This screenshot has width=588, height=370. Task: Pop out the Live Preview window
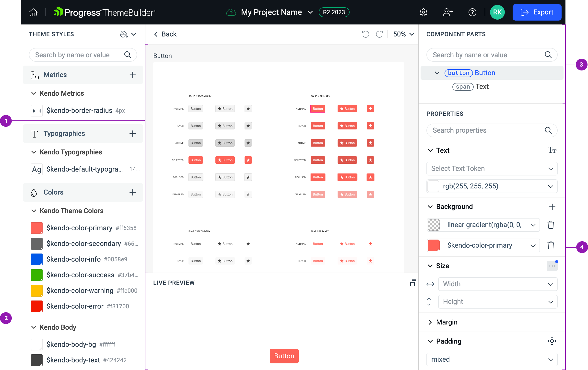[x=413, y=283]
